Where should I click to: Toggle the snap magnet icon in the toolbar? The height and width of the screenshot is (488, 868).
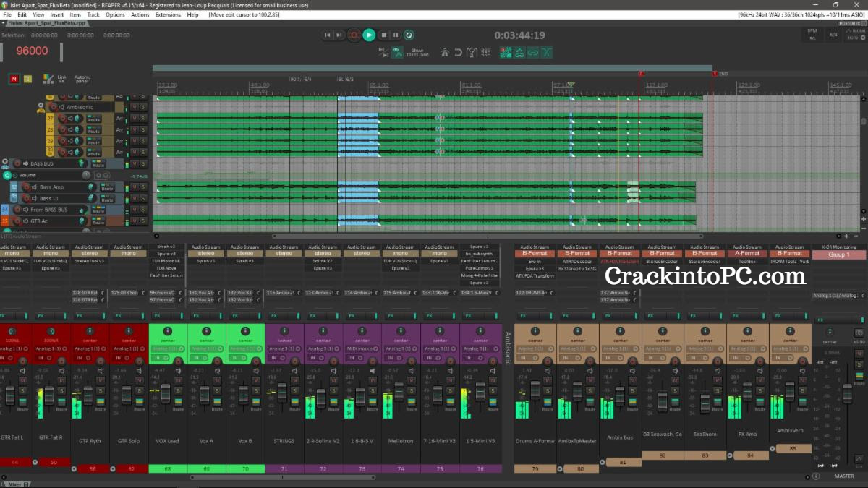pyautogui.click(x=458, y=52)
